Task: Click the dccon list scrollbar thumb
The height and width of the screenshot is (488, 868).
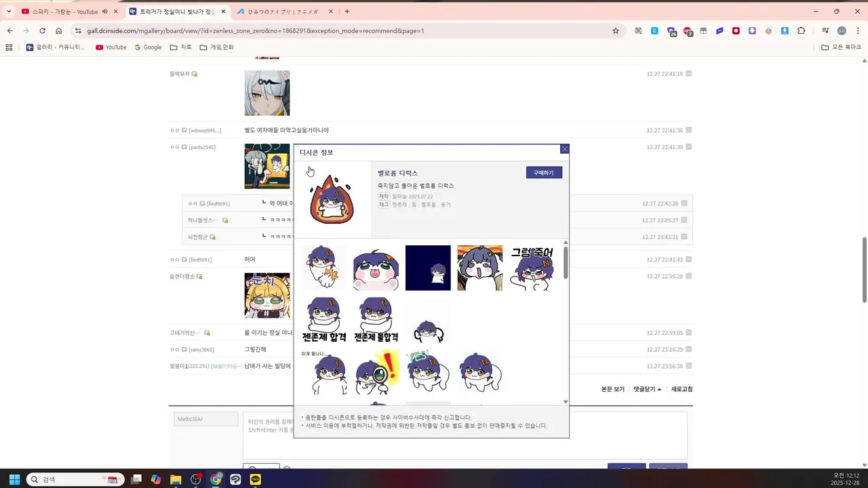Action: click(x=566, y=262)
